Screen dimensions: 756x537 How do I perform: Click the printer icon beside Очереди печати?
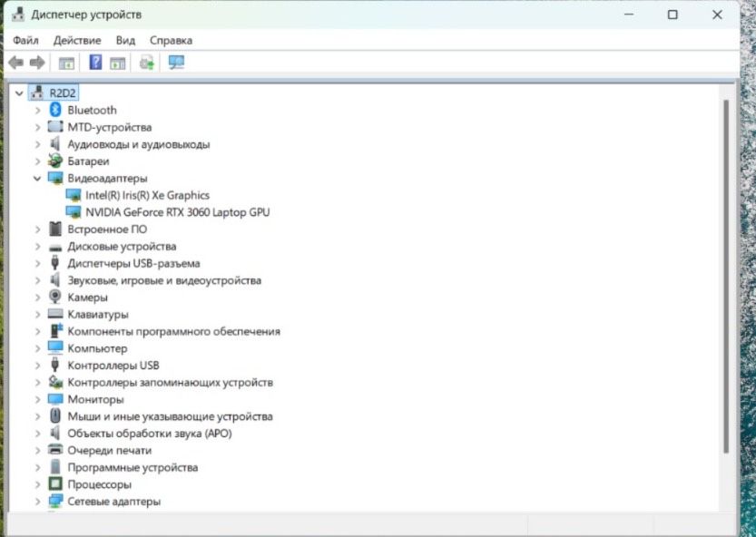coord(55,450)
